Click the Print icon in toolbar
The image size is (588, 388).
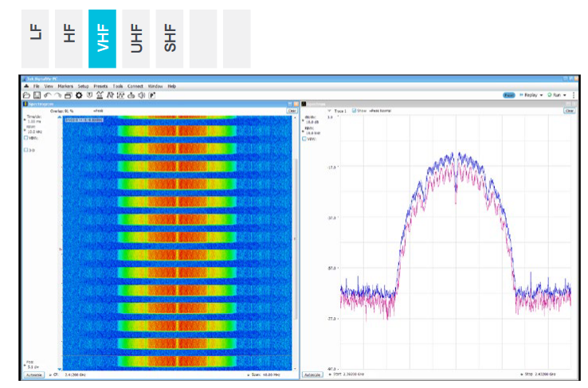tap(69, 95)
